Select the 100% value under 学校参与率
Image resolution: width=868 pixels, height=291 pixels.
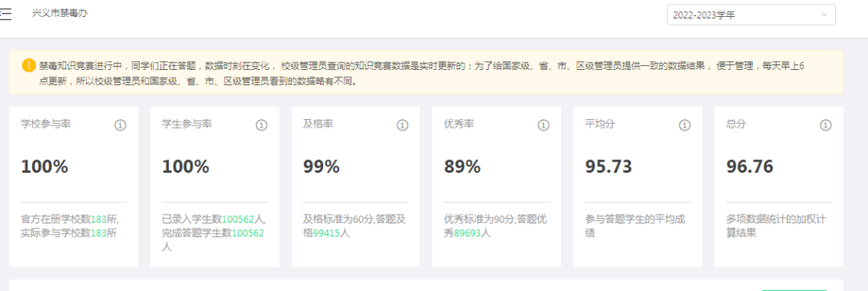45,166
